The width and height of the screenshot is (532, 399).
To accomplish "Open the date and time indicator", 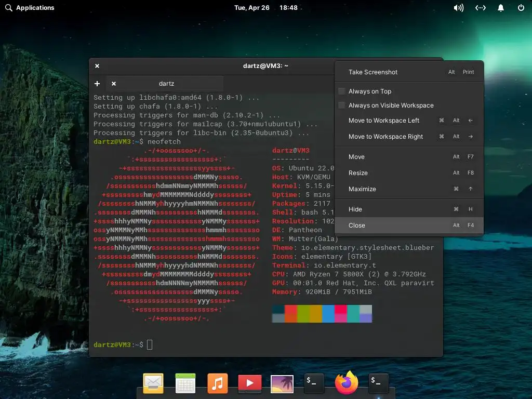I will click(x=266, y=7).
